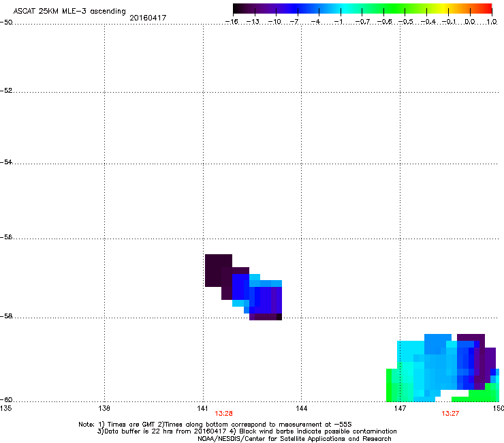Pick the '-56' latitude axis label
The image size is (504, 443).
tap(6, 237)
